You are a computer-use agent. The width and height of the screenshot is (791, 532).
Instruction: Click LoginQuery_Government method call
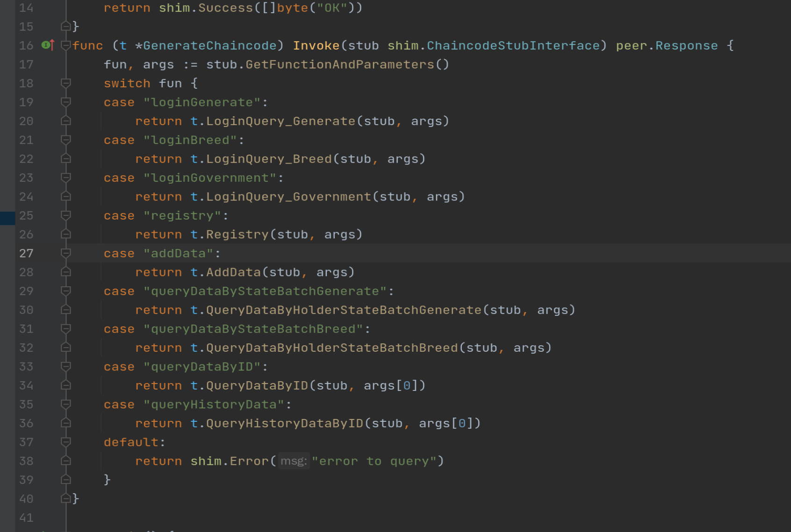coord(289,197)
